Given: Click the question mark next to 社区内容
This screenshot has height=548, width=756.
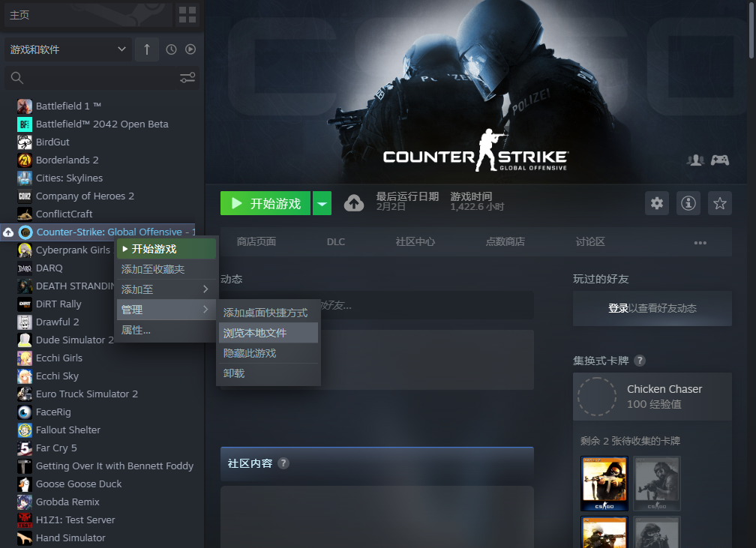Looking at the screenshot, I should click(x=283, y=463).
